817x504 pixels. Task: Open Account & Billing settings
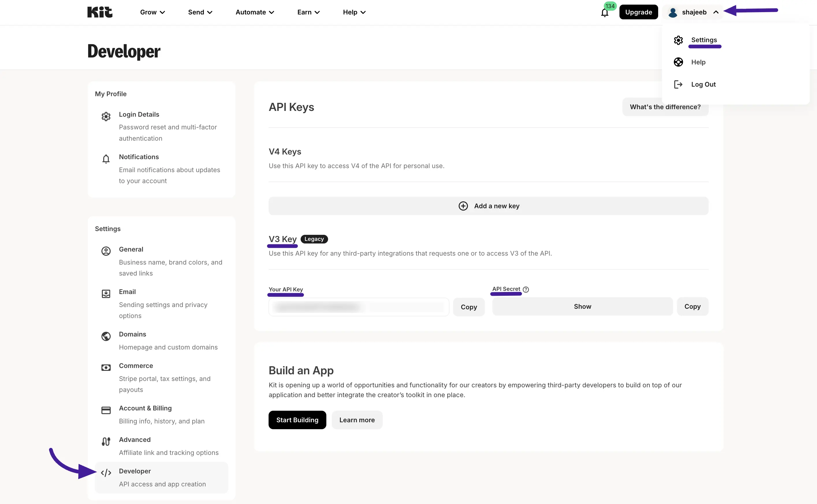tap(162, 414)
